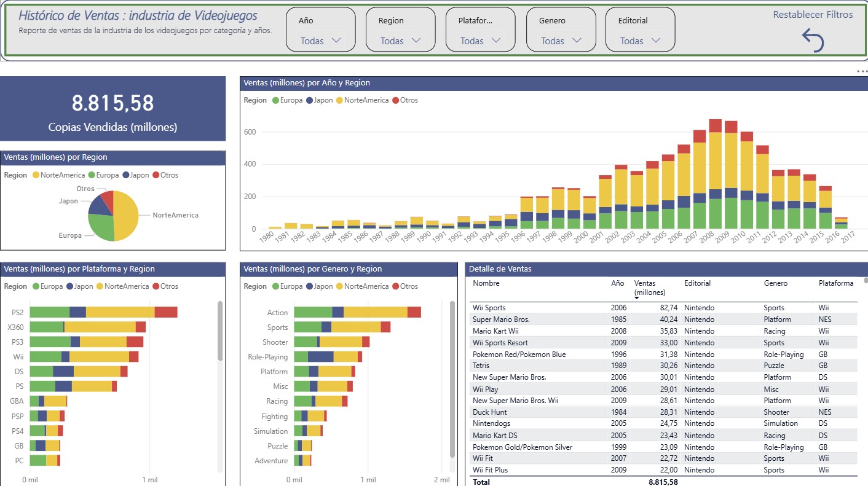868x486 pixels.
Task: Click Europa legend marker in year chart legend
Action: point(275,100)
